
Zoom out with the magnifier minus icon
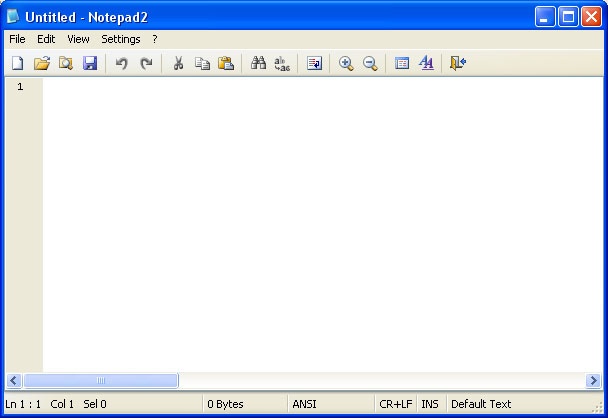[370, 63]
